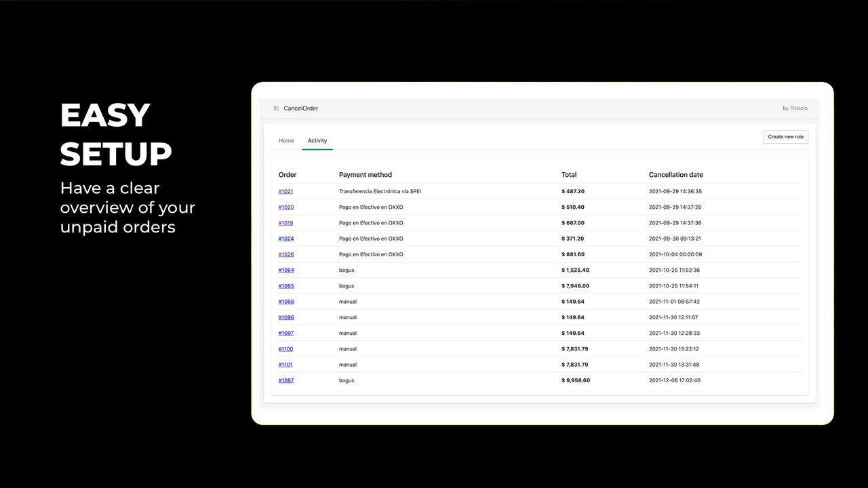Open order #1097 link
Screen dimensions: 868x488
[286, 333]
